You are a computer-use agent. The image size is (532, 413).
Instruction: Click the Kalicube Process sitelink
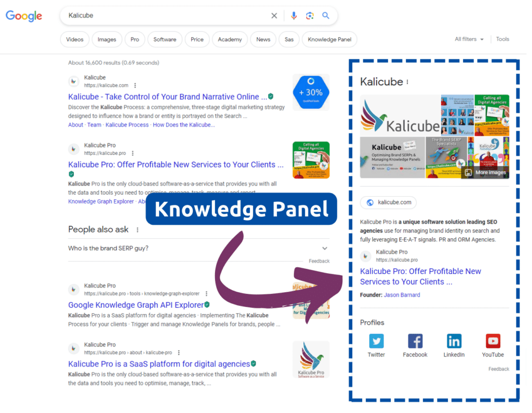click(x=127, y=125)
